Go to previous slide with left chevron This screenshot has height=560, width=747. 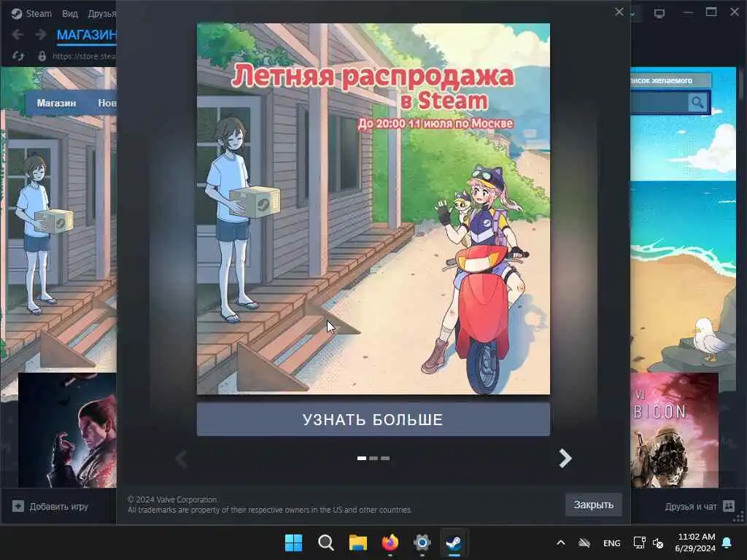click(181, 459)
